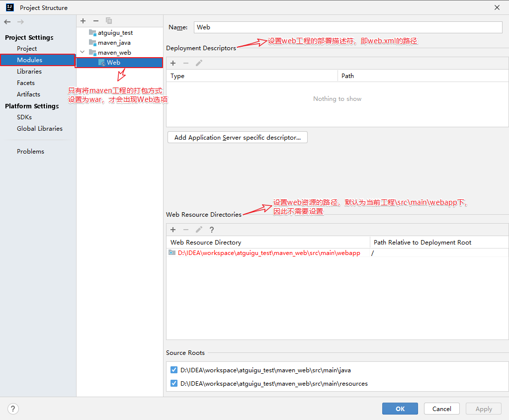Open the Facets settings section
This screenshot has height=420, width=509.
tap(26, 83)
